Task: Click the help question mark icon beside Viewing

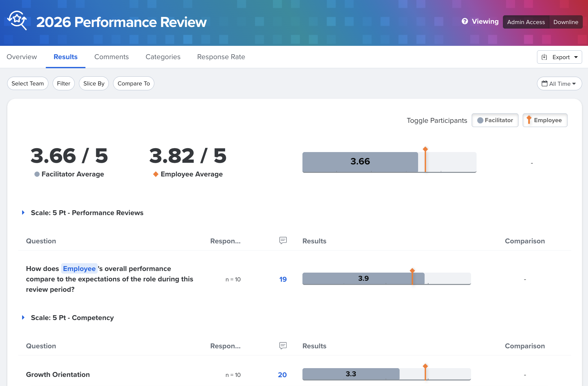Action: pos(465,21)
